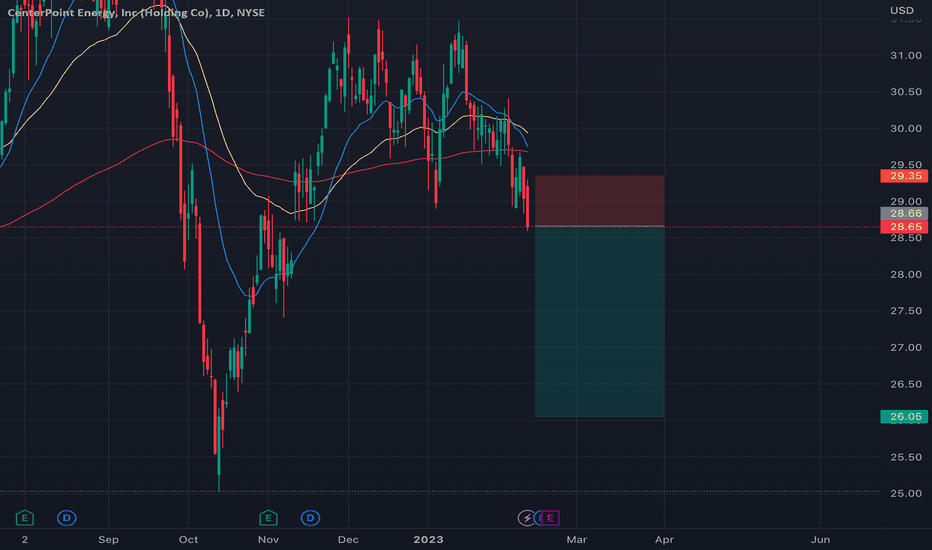The width and height of the screenshot is (932, 550).
Task: Open the dividend marker before Sep
Action: click(67, 518)
